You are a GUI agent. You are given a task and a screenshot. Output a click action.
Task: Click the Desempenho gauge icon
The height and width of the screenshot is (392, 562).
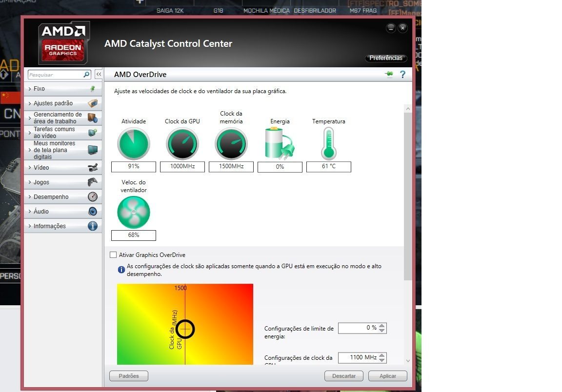click(x=93, y=196)
